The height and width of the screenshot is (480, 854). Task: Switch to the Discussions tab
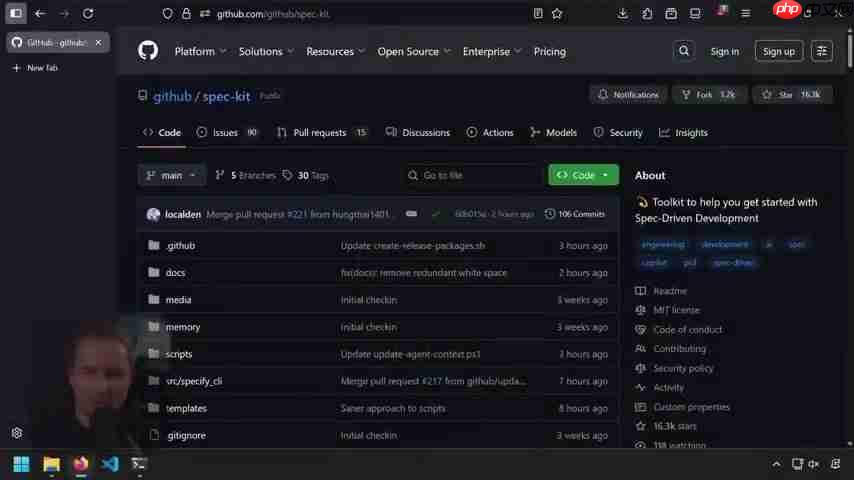(418, 132)
